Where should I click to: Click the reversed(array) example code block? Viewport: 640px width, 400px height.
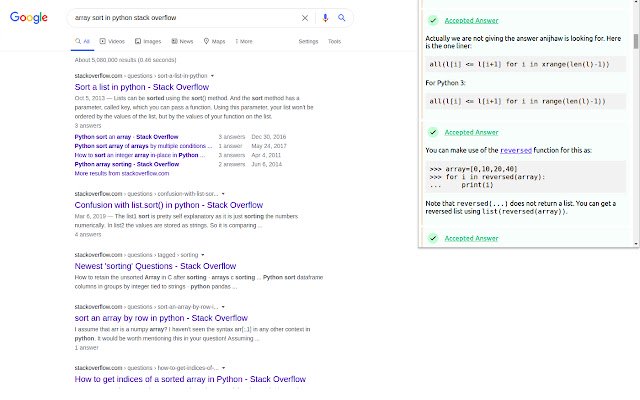point(525,177)
